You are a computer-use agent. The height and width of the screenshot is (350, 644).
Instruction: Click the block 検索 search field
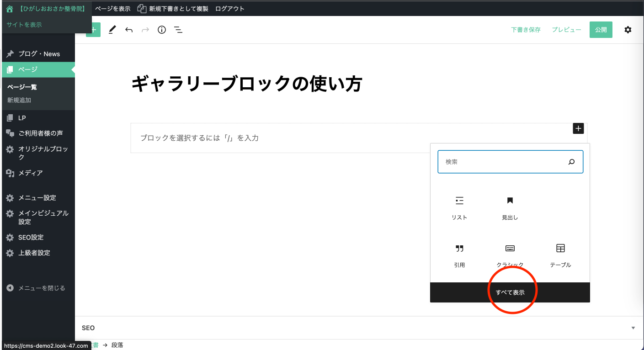click(x=503, y=162)
